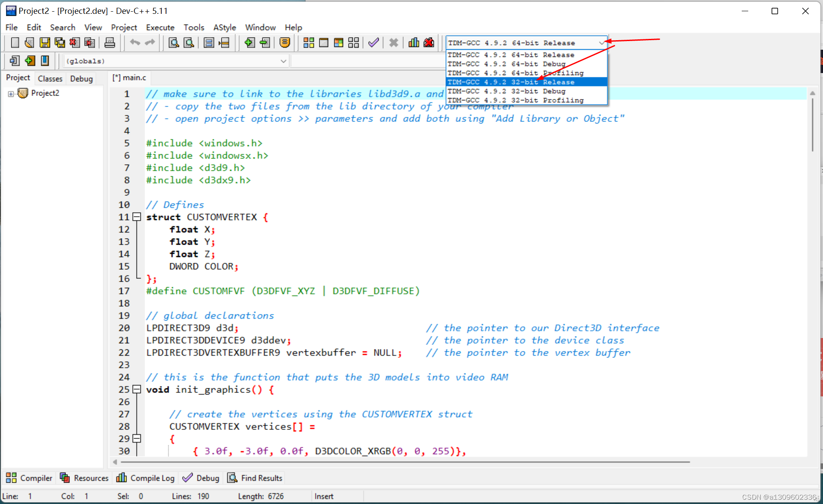Image resolution: width=823 pixels, height=504 pixels.
Task: Click the Rebuild All icon
Action: pyautogui.click(x=354, y=42)
